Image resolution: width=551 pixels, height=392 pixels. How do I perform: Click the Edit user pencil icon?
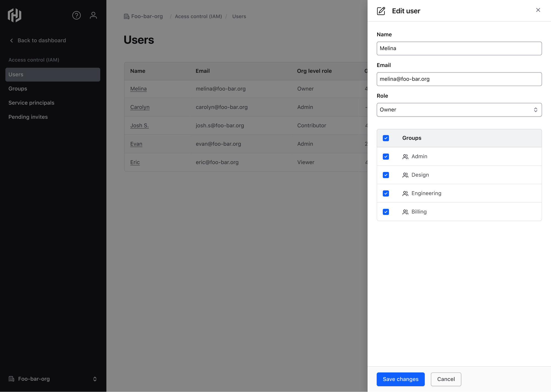click(x=381, y=11)
